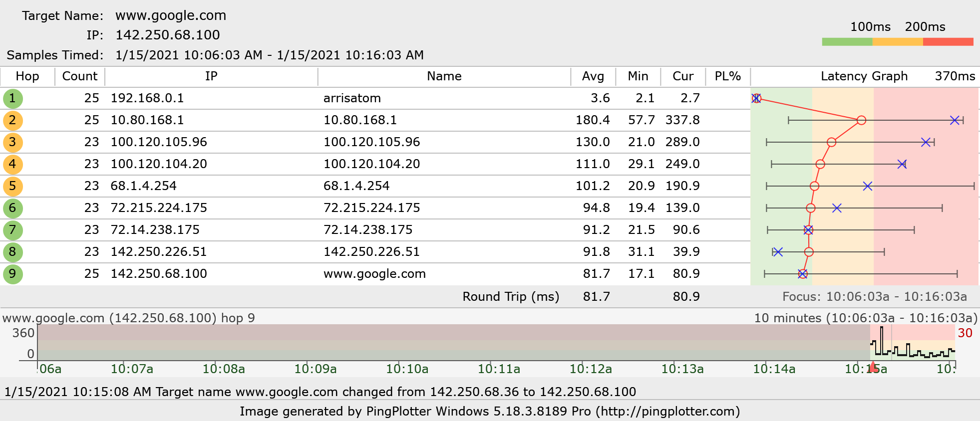The height and width of the screenshot is (421, 980).
Task: Click the IP address 192.168.0.1
Action: (x=147, y=98)
